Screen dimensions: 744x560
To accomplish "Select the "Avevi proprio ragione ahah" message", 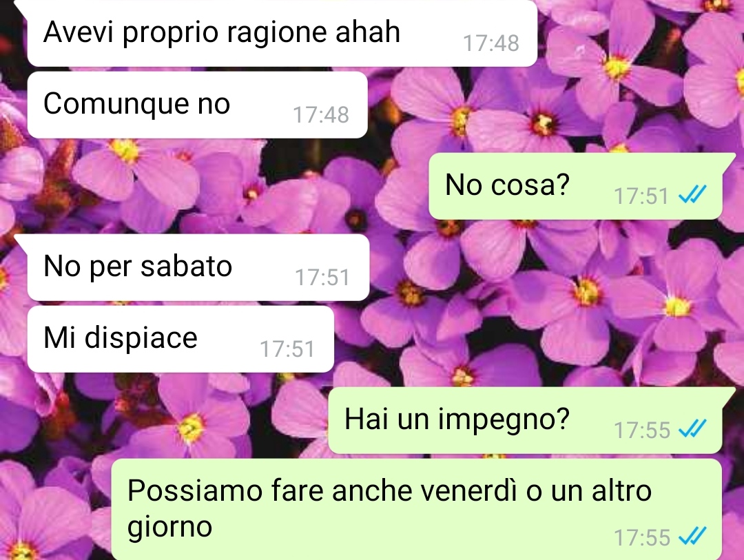I will (282, 32).
